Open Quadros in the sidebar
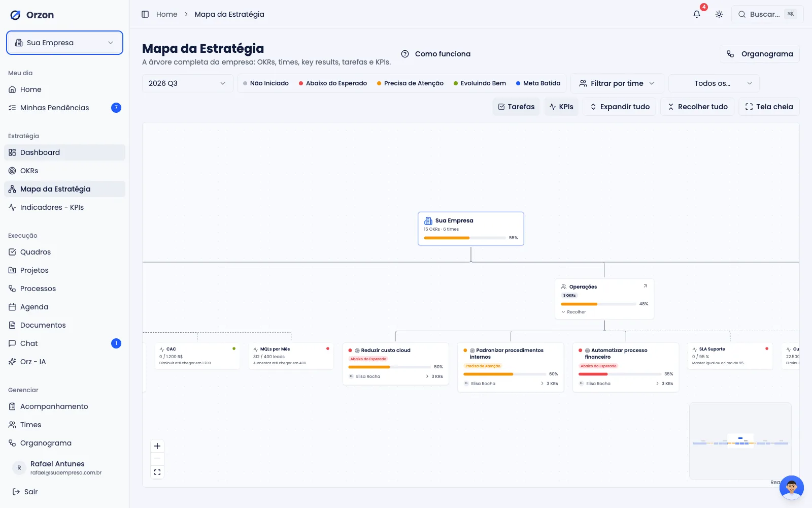This screenshot has height=508, width=812. tap(64, 252)
